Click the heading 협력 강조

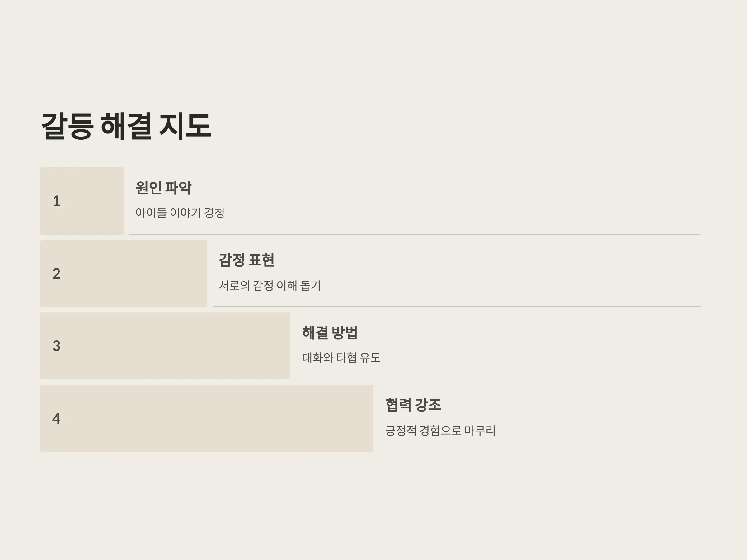413,405
